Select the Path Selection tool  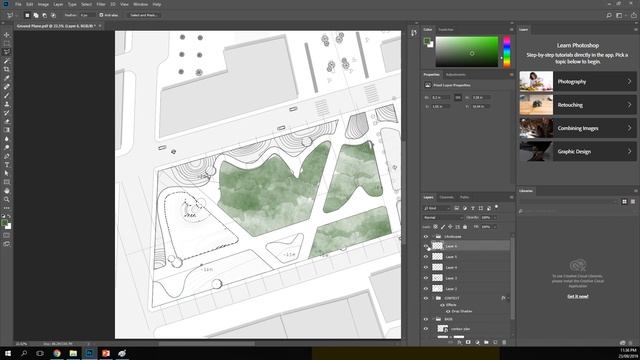pyautogui.click(x=7, y=173)
